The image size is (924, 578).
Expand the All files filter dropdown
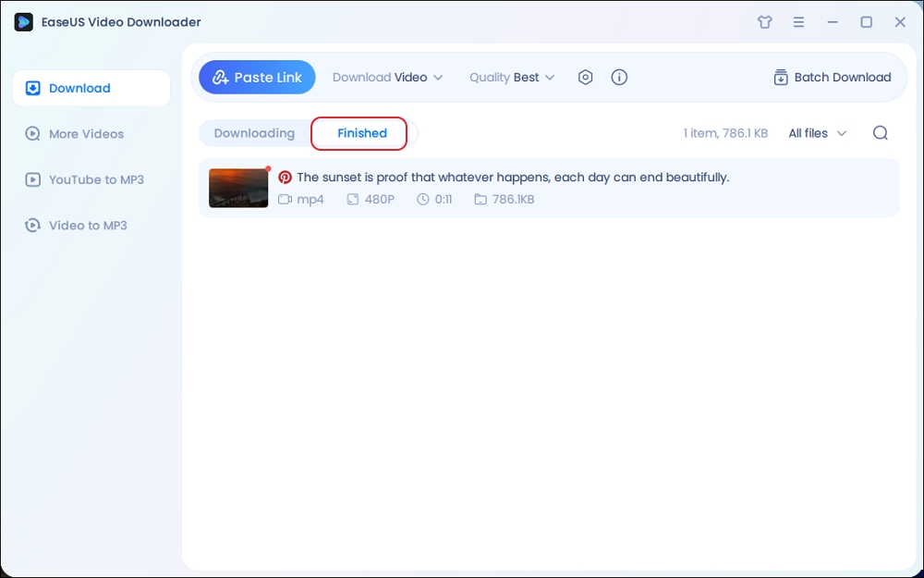(x=818, y=133)
